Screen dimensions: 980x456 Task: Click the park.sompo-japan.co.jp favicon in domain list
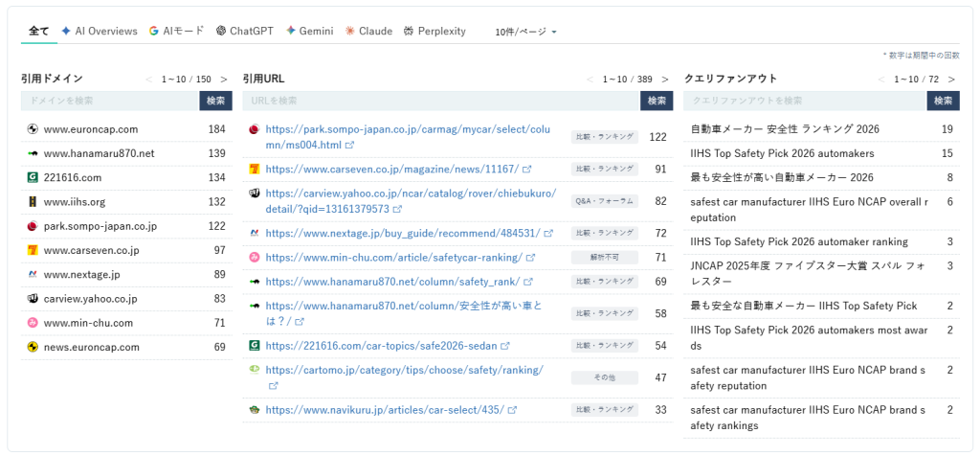click(x=33, y=226)
